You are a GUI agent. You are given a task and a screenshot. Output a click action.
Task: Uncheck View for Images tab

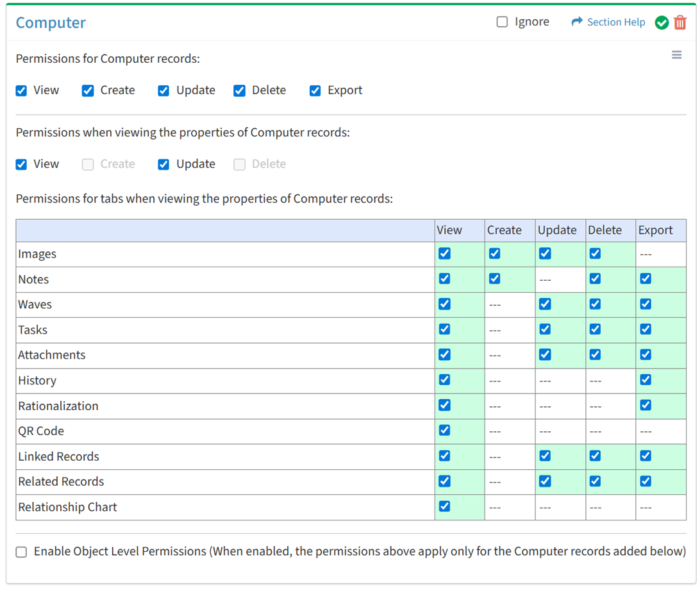444,253
